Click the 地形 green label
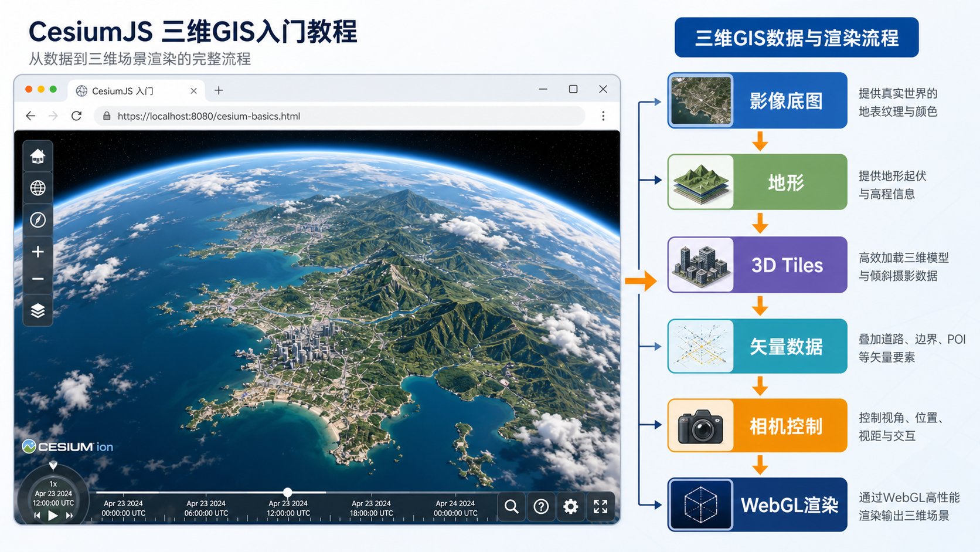980x552 pixels. (x=787, y=182)
